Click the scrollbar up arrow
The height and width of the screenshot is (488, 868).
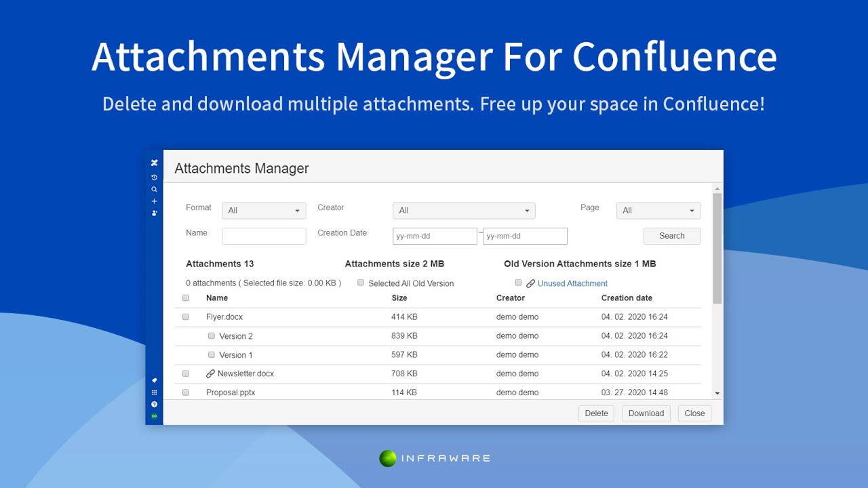717,188
